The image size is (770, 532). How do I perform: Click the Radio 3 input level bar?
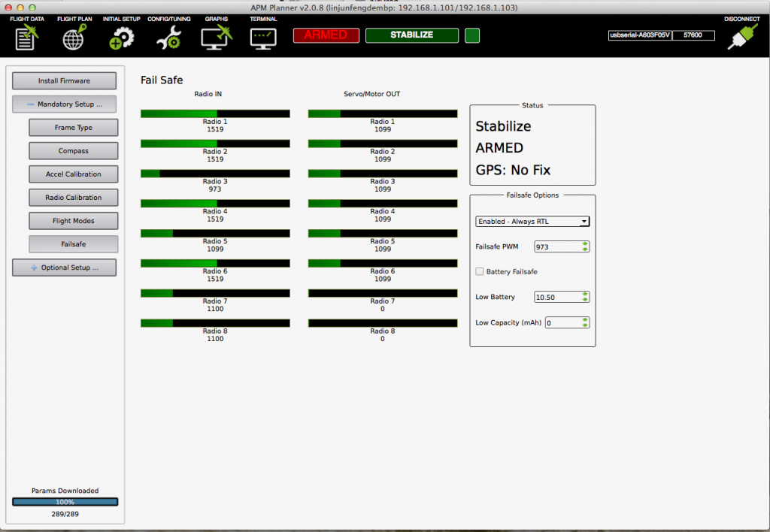tap(215, 174)
